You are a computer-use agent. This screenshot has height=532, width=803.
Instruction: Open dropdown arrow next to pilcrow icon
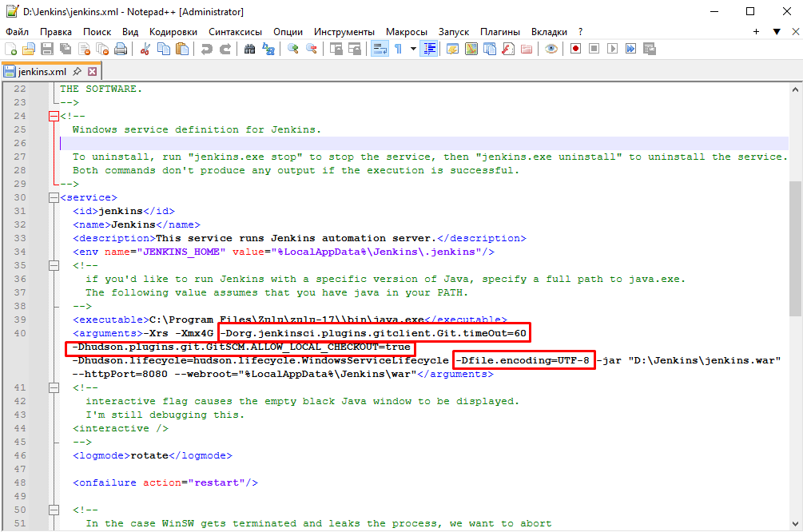413,49
